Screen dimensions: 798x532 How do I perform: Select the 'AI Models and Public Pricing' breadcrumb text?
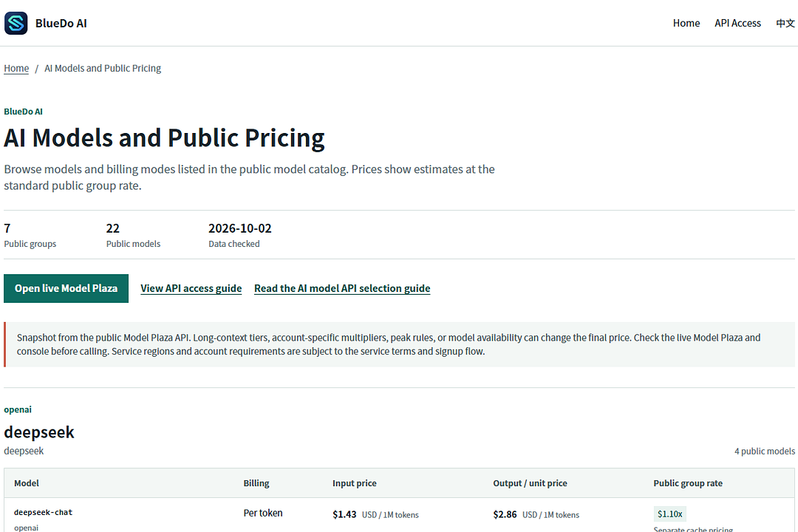coord(103,68)
